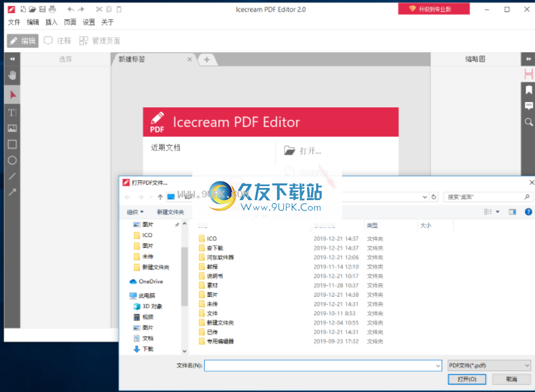The image size is (535, 392).
Task: Switch to the 注释 annotate mode
Action: pyautogui.click(x=58, y=41)
